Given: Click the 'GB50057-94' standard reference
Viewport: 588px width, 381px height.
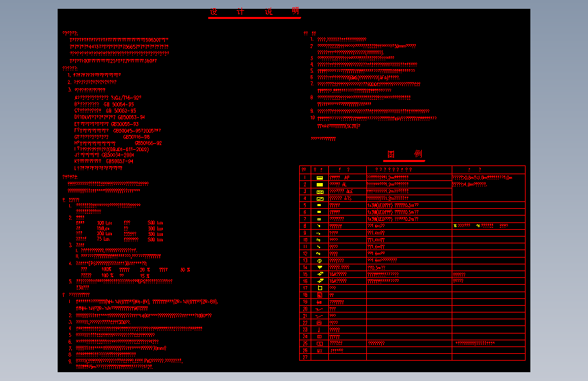Looking at the screenshot, I should (x=119, y=161).
